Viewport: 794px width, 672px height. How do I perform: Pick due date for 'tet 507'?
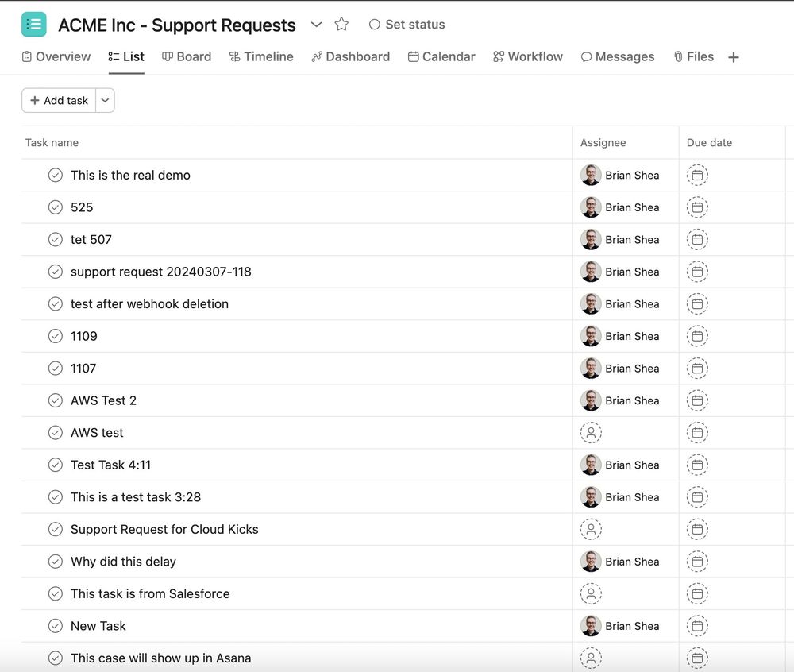tap(697, 240)
